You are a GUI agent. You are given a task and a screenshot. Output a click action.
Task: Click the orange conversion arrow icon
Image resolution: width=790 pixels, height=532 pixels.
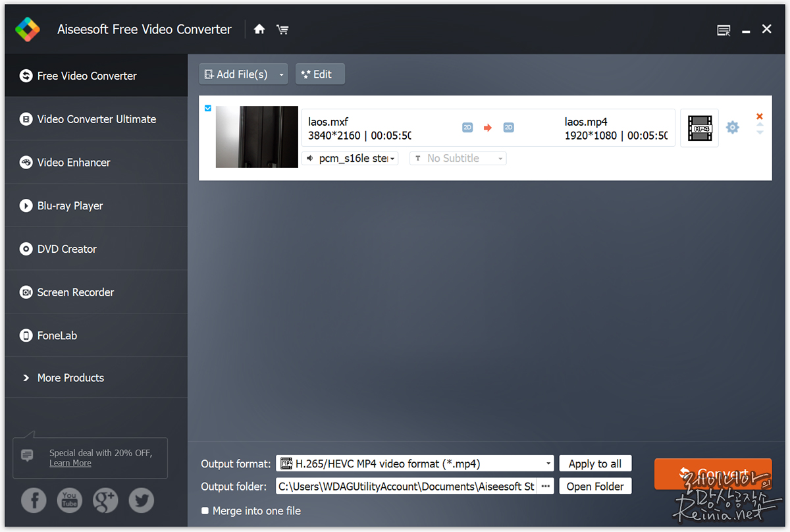(x=488, y=128)
